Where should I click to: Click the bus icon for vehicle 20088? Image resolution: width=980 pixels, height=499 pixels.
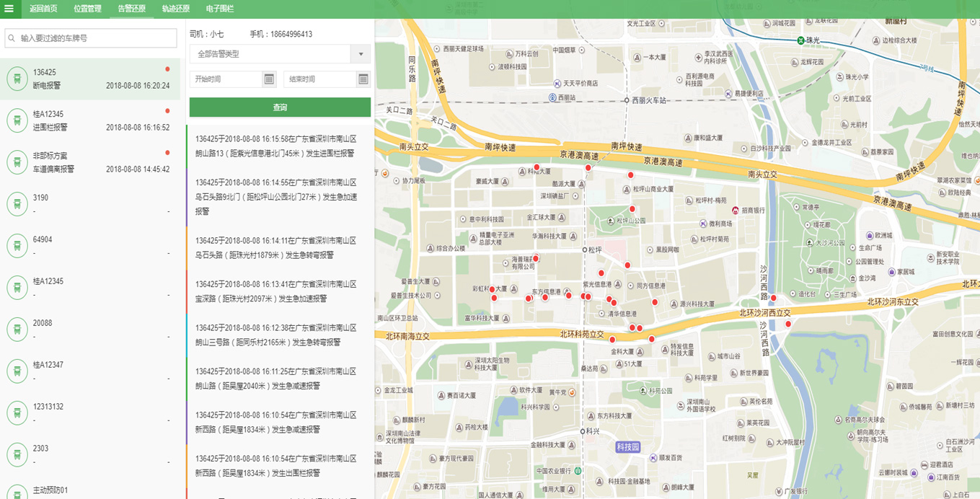pyautogui.click(x=17, y=330)
